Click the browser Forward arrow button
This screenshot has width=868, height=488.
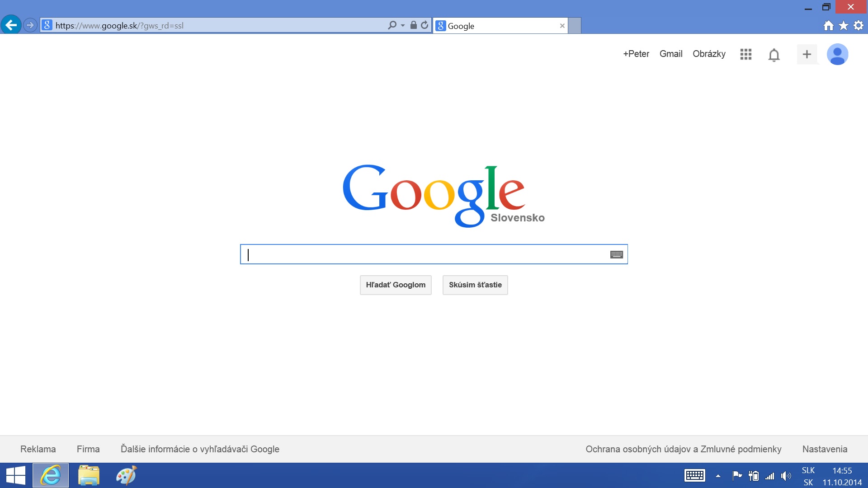pyautogui.click(x=30, y=25)
